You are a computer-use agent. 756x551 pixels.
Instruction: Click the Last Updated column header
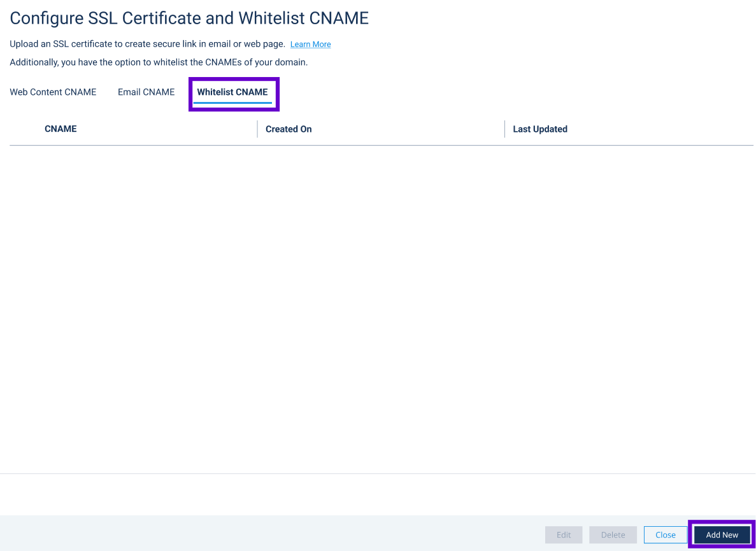[540, 129]
